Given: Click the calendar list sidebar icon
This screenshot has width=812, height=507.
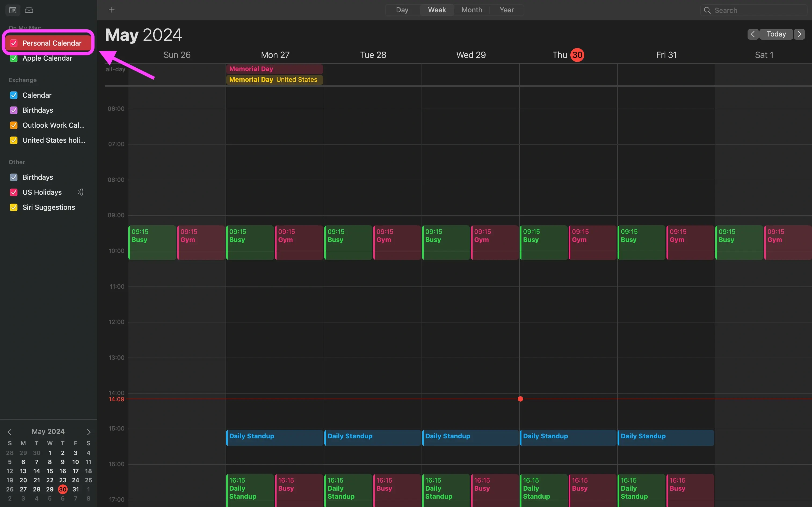Looking at the screenshot, I should (13, 10).
